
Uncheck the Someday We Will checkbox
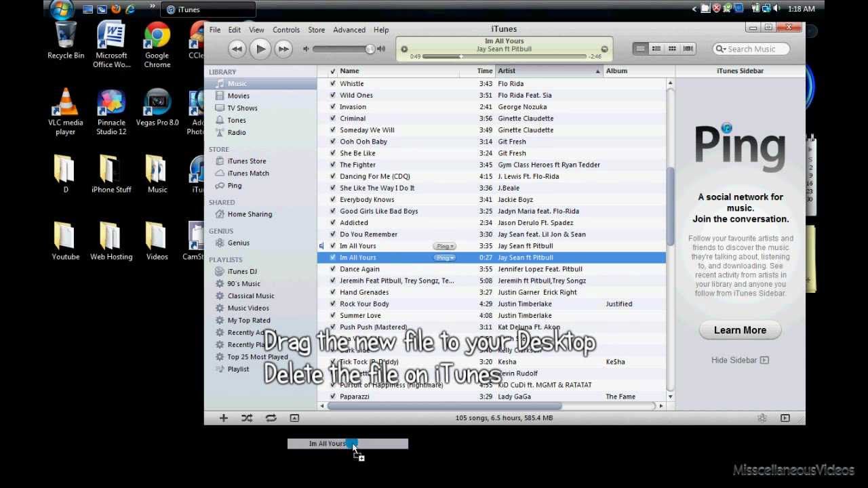[x=332, y=130]
